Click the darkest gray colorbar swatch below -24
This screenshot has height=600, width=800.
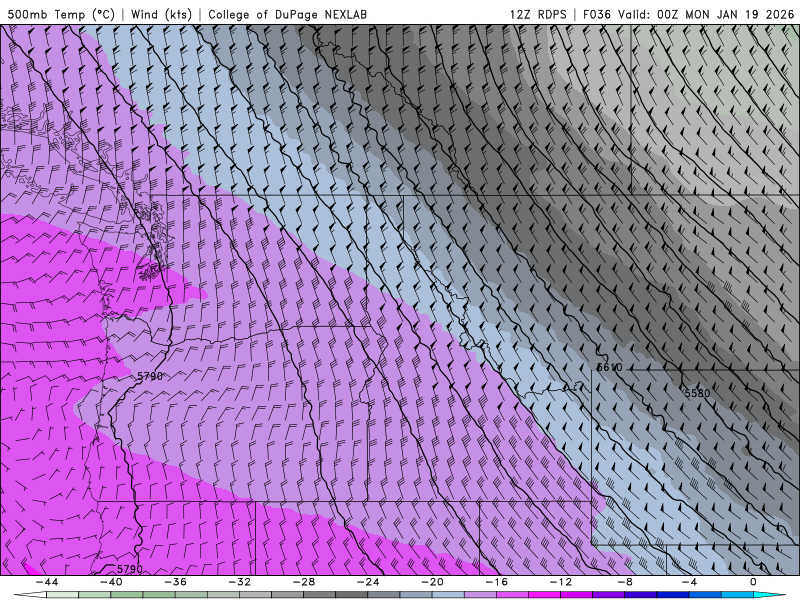[352, 595]
